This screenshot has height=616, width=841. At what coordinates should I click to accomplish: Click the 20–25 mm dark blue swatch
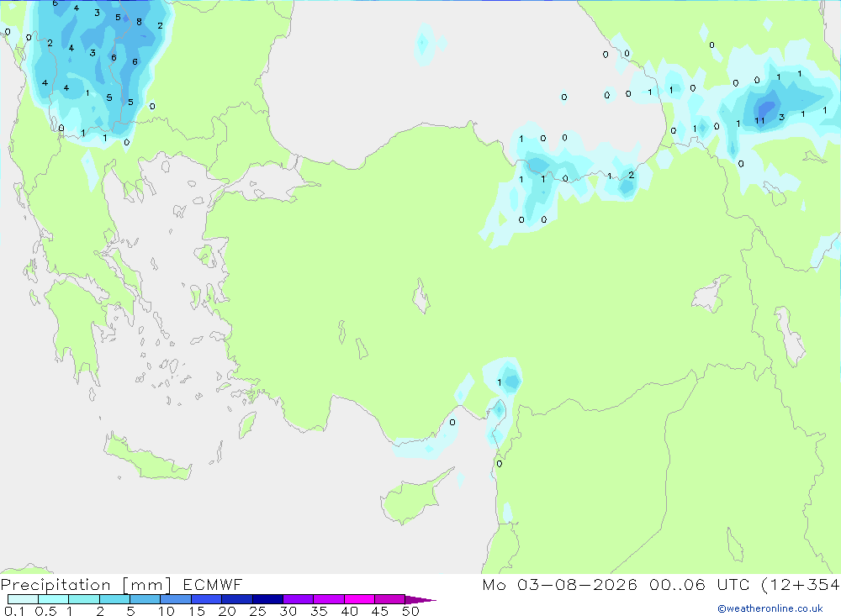[x=236, y=599]
